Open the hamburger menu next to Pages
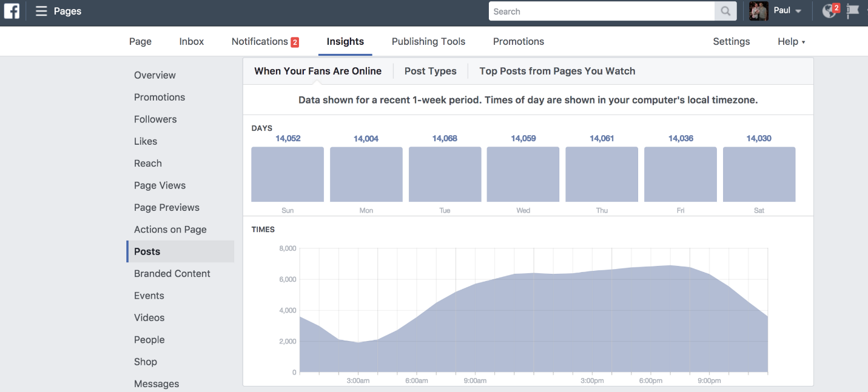The image size is (868, 392). tap(41, 11)
